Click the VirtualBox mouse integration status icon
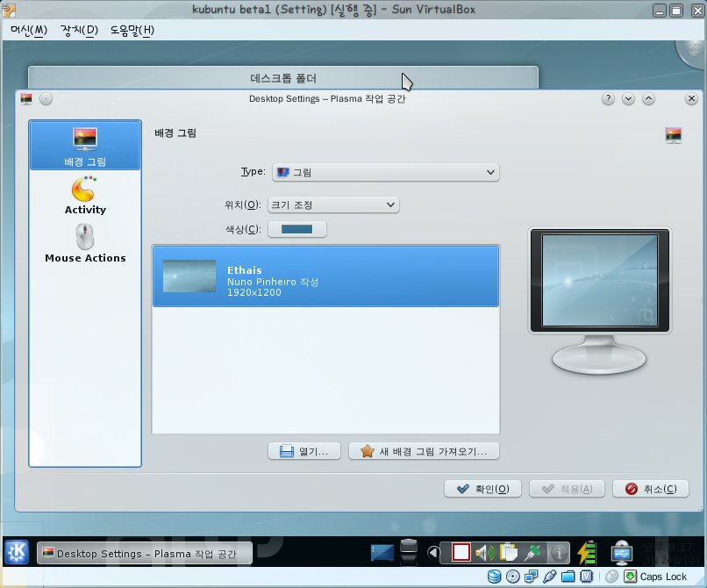 (x=612, y=577)
